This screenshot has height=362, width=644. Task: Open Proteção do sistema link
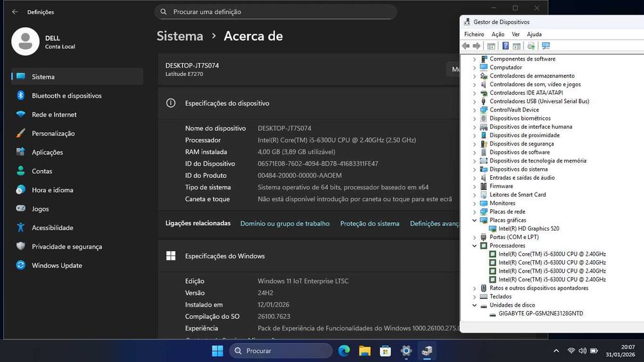[x=370, y=224]
